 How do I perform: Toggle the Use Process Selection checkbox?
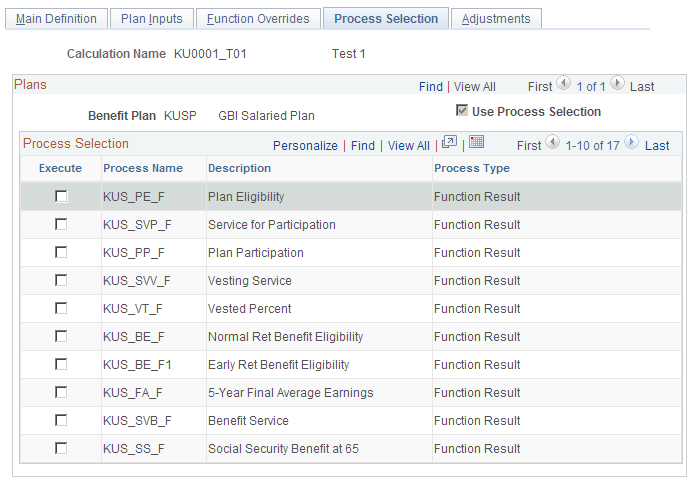click(x=461, y=111)
